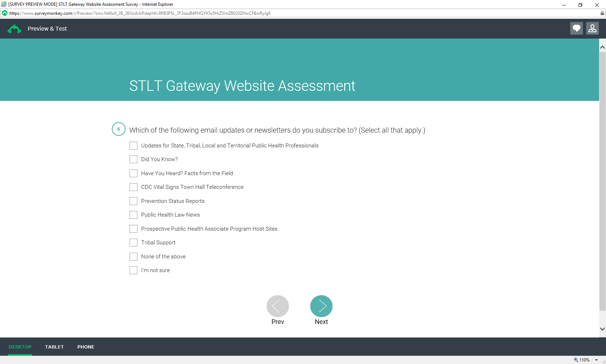Viewport: 606px width, 364px height.
Task: Select CDC Vital Signs Town Hall Teleconference checkbox
Action: pos(133,187)
